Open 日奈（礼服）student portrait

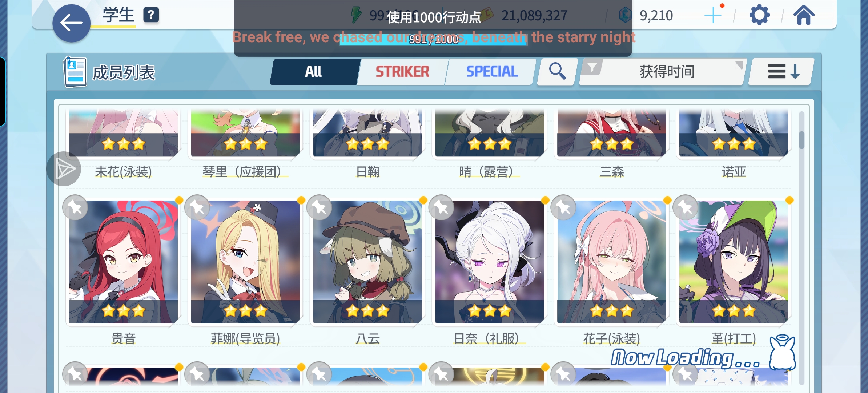pos(489,262)
